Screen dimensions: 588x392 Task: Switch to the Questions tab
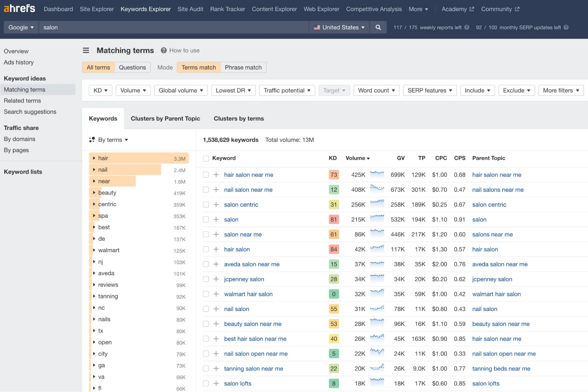(132, 67)
